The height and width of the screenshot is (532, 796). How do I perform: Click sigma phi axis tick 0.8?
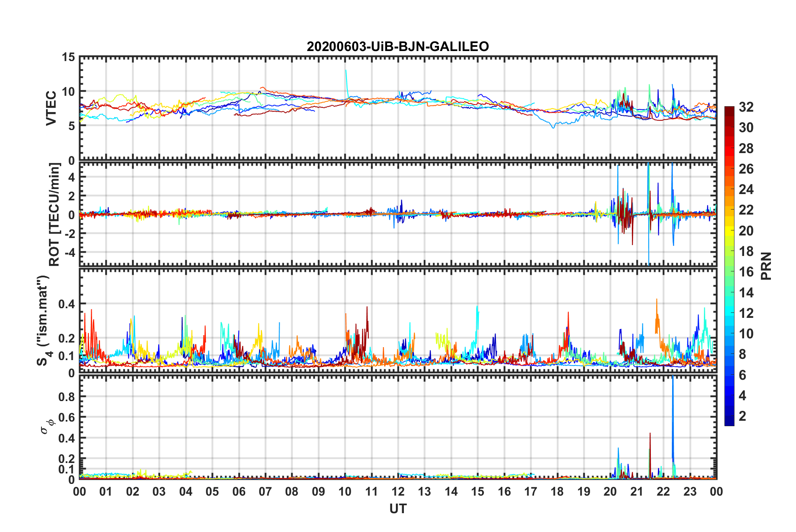pos(67,396)
